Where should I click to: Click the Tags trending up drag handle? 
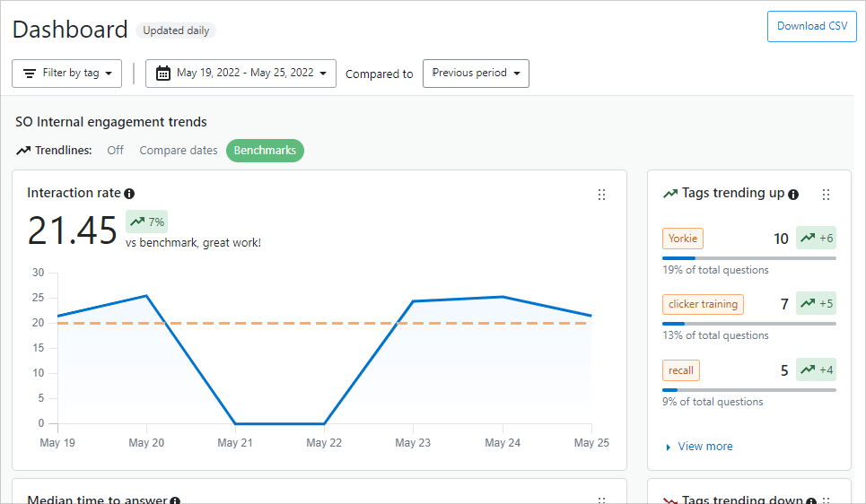click(826, 195)
